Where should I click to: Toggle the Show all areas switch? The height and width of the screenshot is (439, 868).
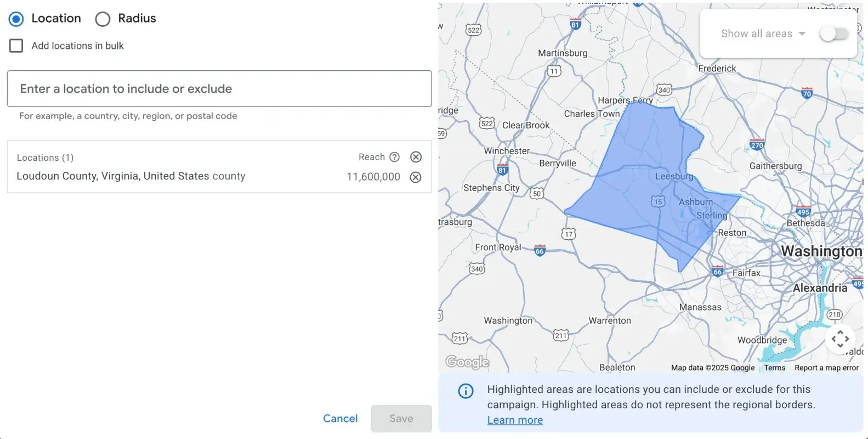834,33
